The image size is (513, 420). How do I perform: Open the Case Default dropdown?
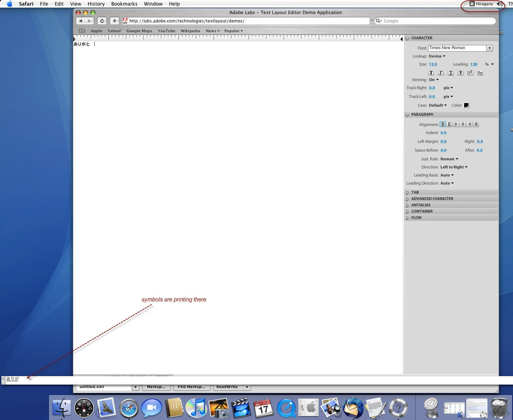[438, 105]
